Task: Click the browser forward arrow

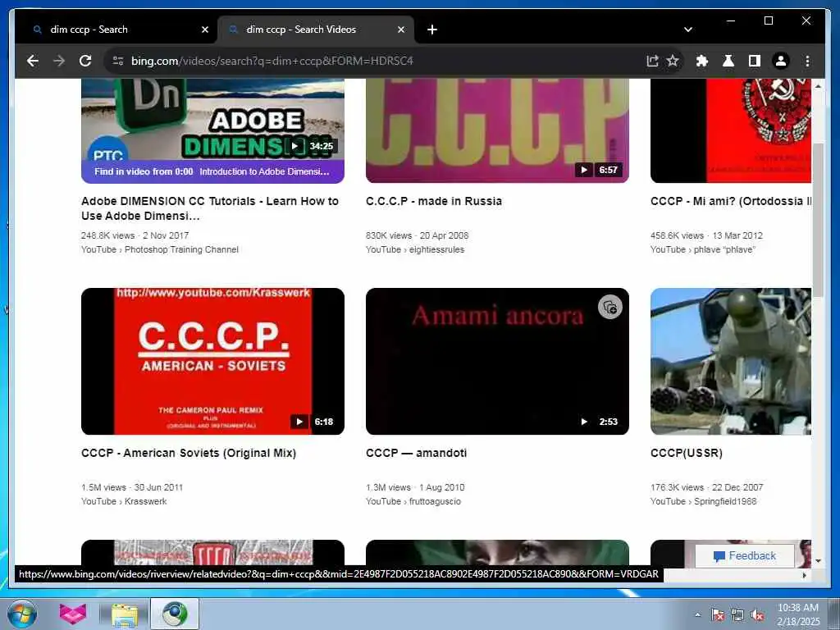Action: click(x=59, y=61)
